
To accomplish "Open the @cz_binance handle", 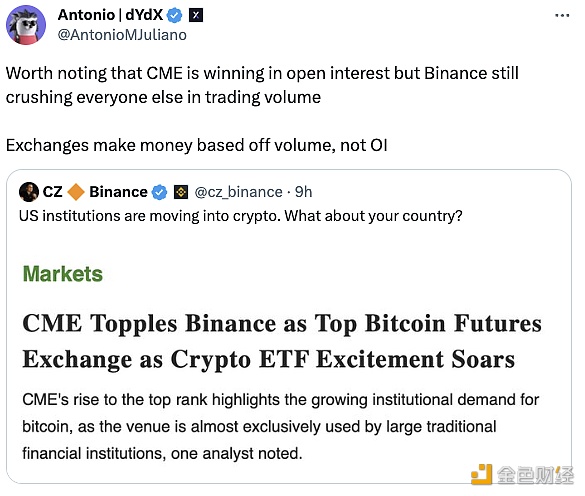I will pyautogui.click(x=238, y=192).
